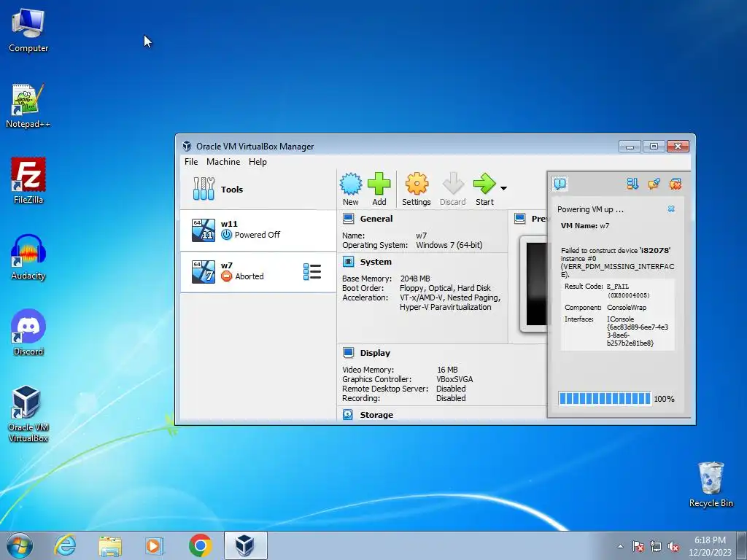The height and width of the screenshot is (560, 747).
Task: Click the taskbar clock and date
Action: 710,546
